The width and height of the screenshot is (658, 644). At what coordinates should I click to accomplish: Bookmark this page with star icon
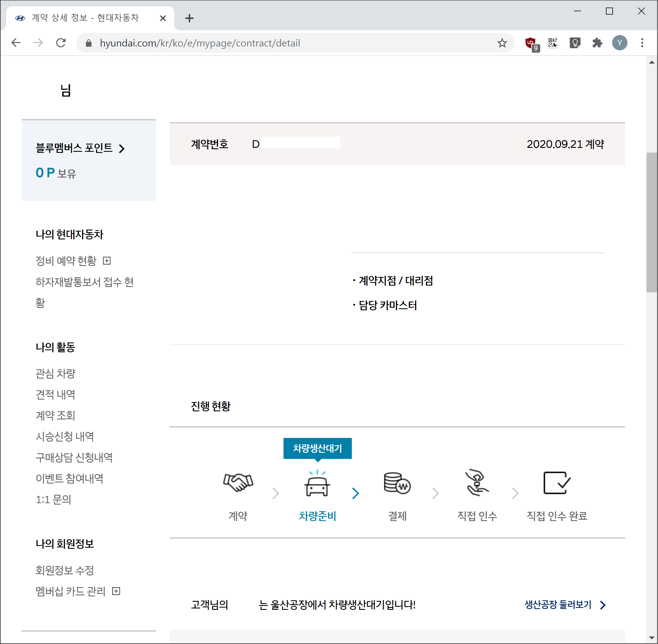pos(502,43)
